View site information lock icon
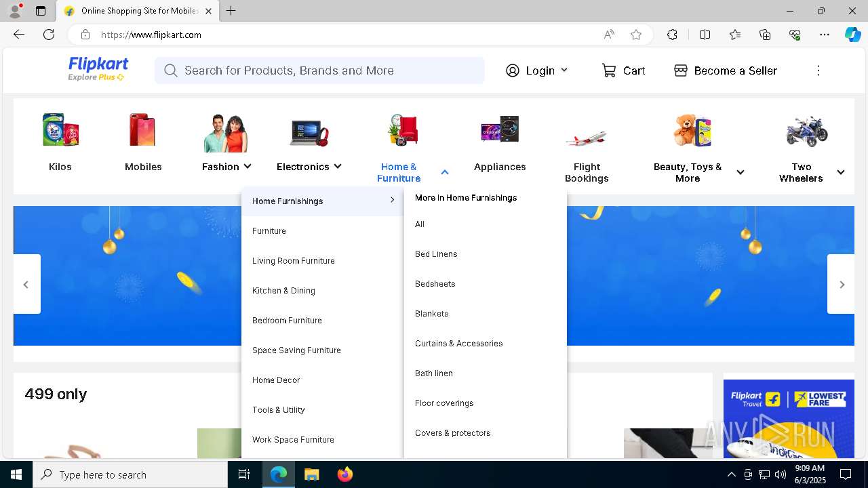The height and width of the screenshot is (488, 868). [85, 35]
